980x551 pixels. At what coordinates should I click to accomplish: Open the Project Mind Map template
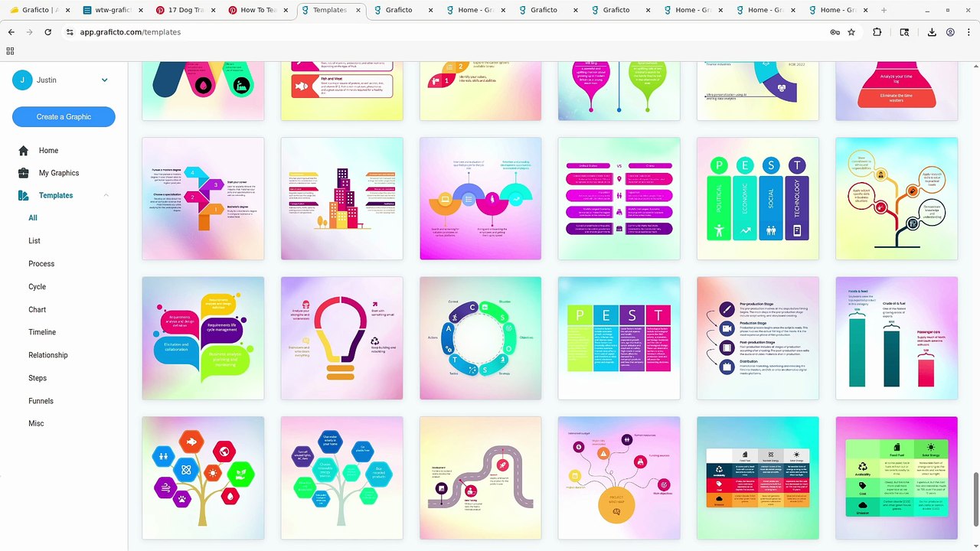pos(619,478)
